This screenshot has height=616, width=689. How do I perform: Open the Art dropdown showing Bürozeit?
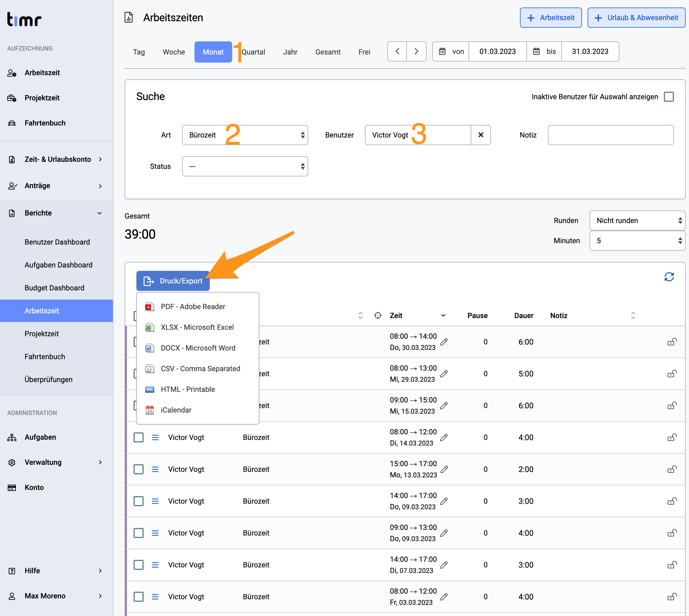(x=245, y=135)
